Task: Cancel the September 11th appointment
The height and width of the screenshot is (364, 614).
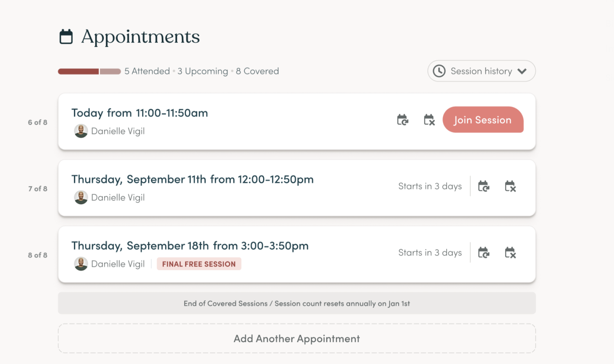Action: 510,186
